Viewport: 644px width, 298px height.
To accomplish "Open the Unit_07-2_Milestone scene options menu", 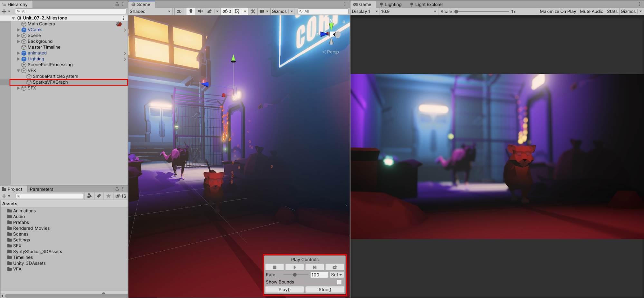I will pyautogui.click(x=123, y=18).
